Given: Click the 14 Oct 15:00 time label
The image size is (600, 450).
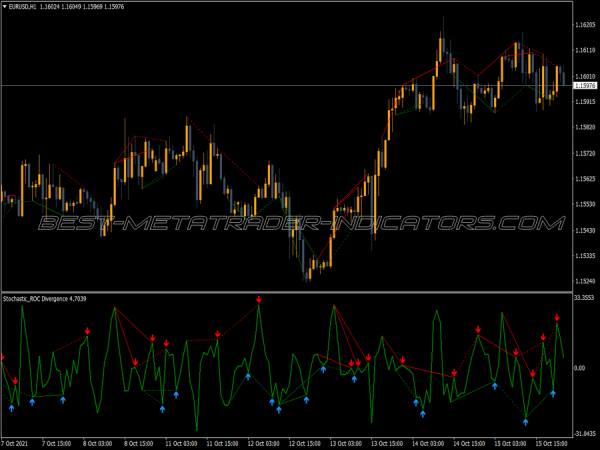Looking at the screenshot, I should click(470, 444).
